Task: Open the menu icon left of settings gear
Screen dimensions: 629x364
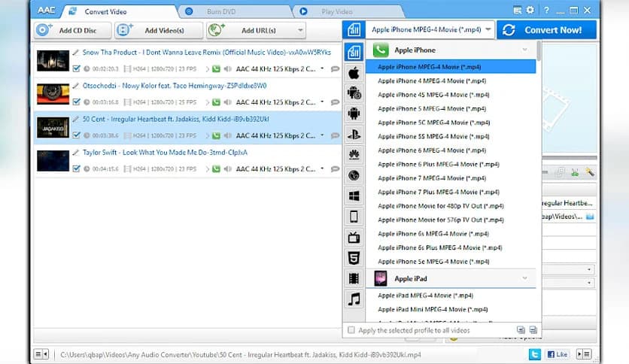Action: [518, 11]
